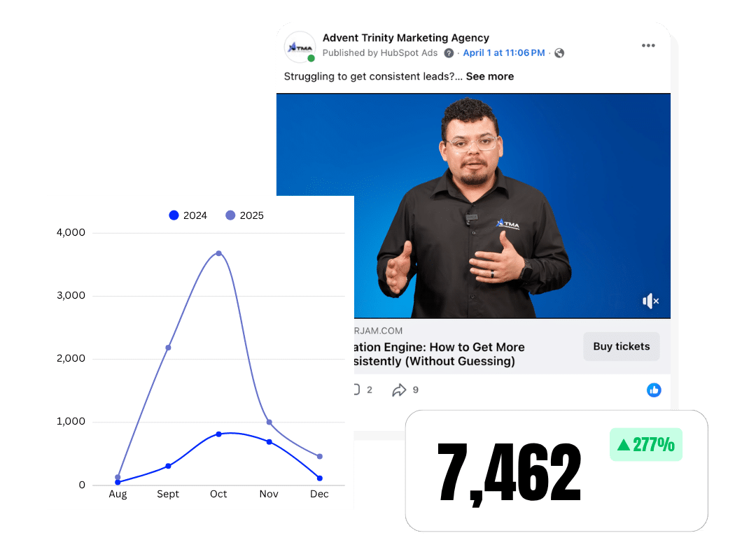
Task: Click the Published by HubSpot Ads text
Action: pos(379,53)
